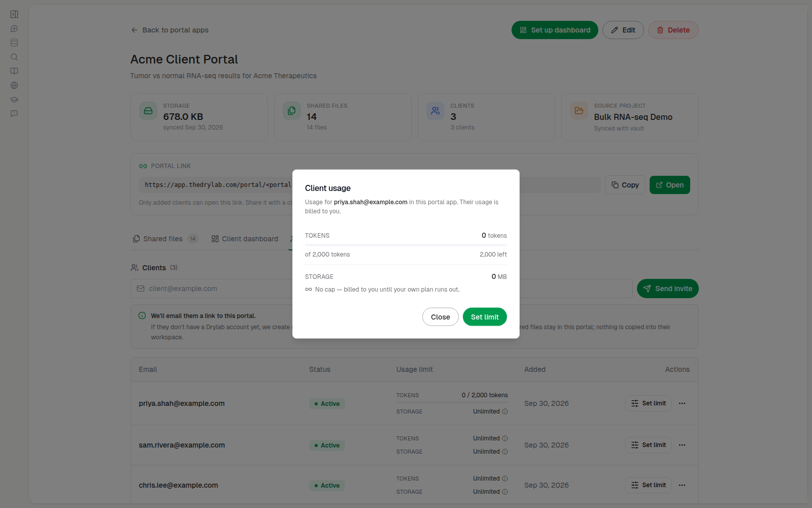
Task: Open the portal link
Action: pyautogui.click(x=670, y=185)
